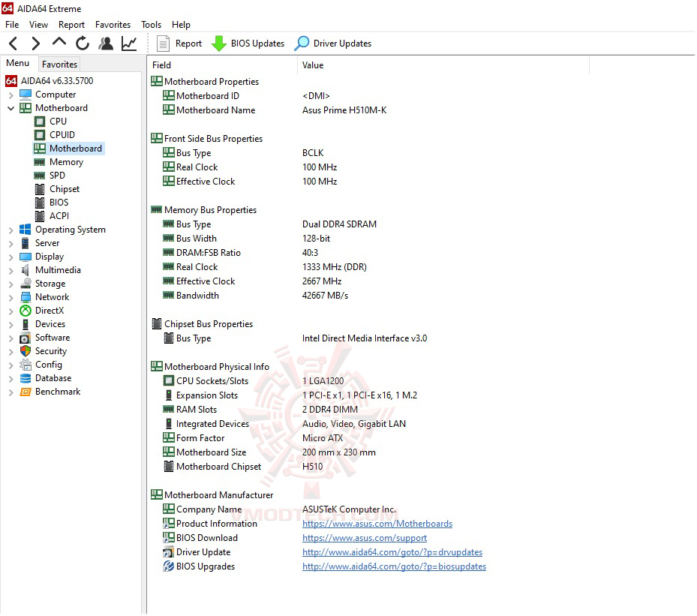This screenshot has height=616, width=697.
Task: Click the Value column header
Action: point(443,65)
